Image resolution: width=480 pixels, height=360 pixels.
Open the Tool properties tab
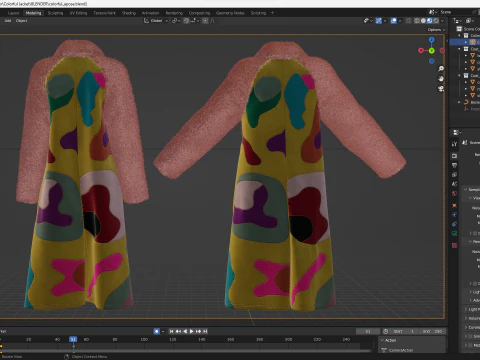tap(454, 144)
